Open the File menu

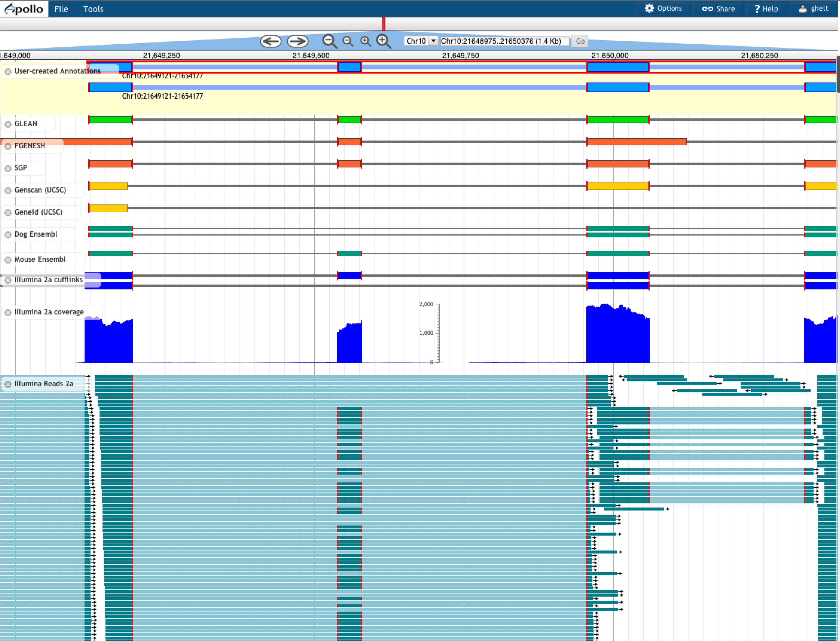(61, 9)
